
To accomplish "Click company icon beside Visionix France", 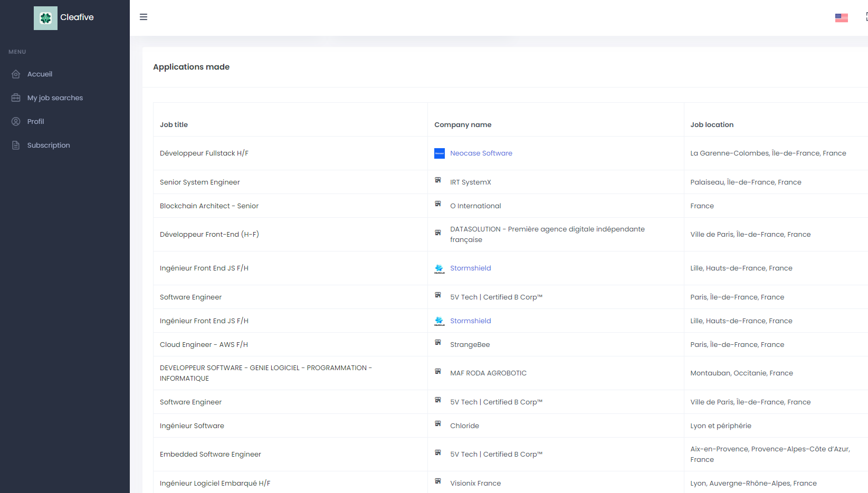I will [x=438, y=481].
